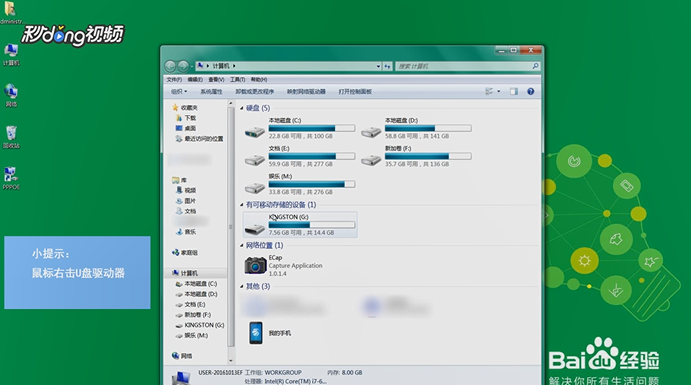Click navigation pane scroll-down arrow

point(230,360)
